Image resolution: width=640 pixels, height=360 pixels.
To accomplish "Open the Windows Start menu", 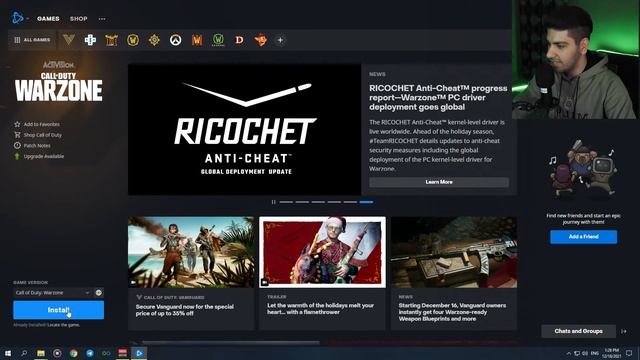I will point(8,353).
